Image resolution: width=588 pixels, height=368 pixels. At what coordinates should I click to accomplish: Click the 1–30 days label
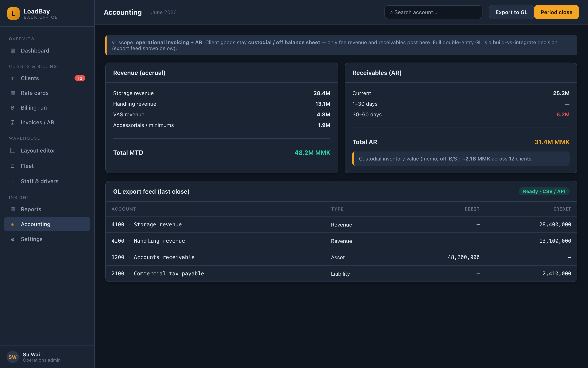coord(365,104)
